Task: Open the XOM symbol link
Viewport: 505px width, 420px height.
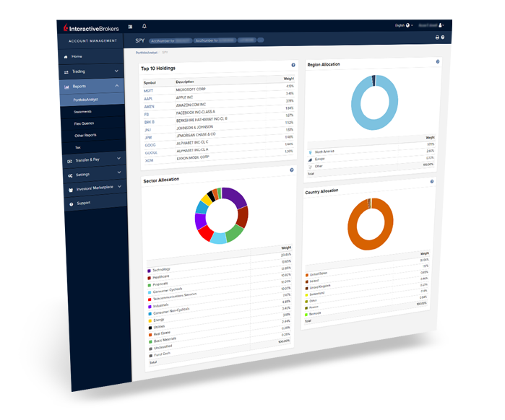Action: point(149,161)
